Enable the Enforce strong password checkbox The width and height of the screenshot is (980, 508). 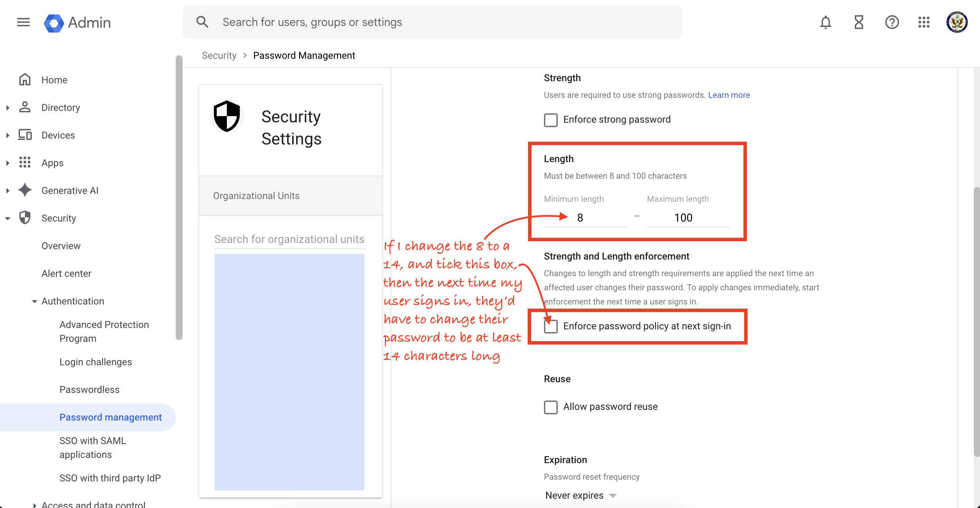[551, 120]
